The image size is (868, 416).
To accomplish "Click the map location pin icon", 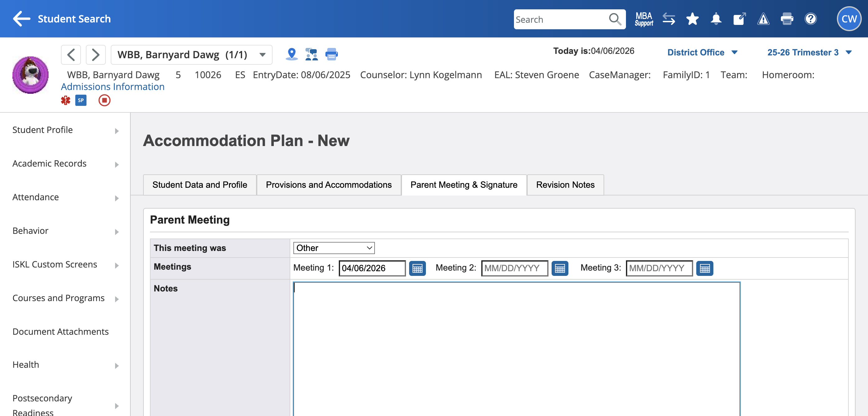I will [x=292, y=54].
